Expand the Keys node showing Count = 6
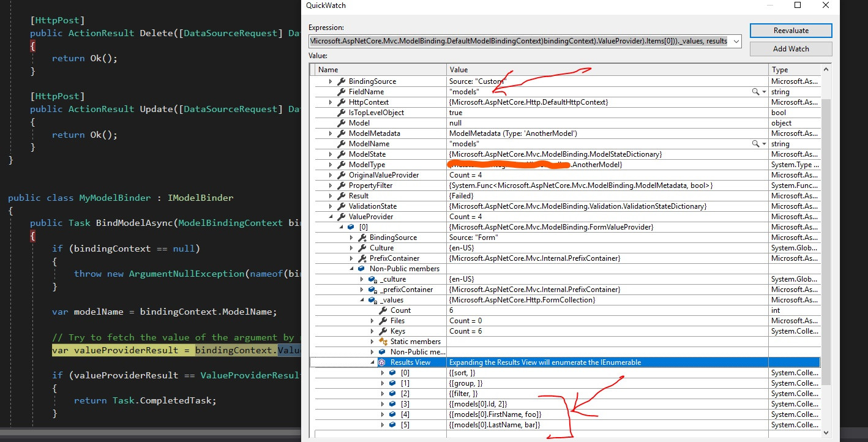Screen dimensions: 868x442 point(373,331)
